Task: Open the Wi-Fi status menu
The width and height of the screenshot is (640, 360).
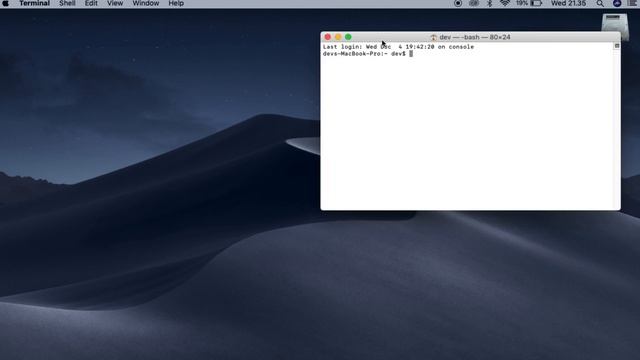Action: [x=505, y=3]
